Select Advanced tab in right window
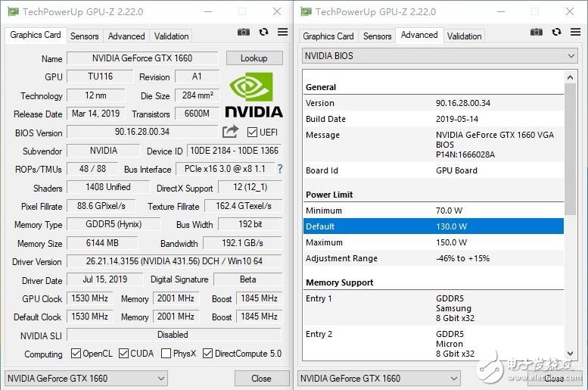 click(419, 35)
